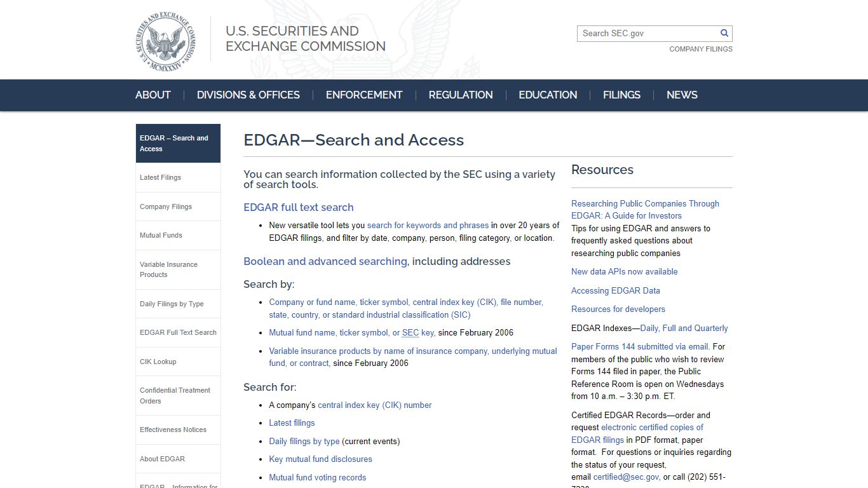Open the Filings menu

click(621, 95)
